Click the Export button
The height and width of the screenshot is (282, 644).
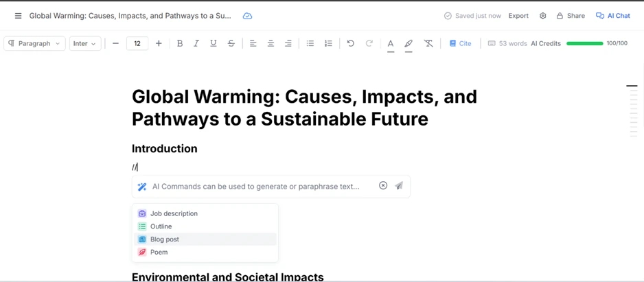(518, 16)
